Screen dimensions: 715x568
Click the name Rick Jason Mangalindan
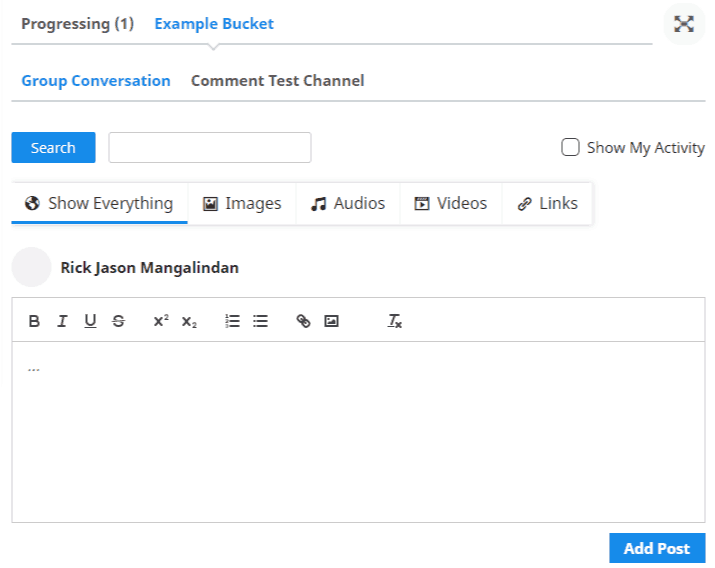(150, 268)
